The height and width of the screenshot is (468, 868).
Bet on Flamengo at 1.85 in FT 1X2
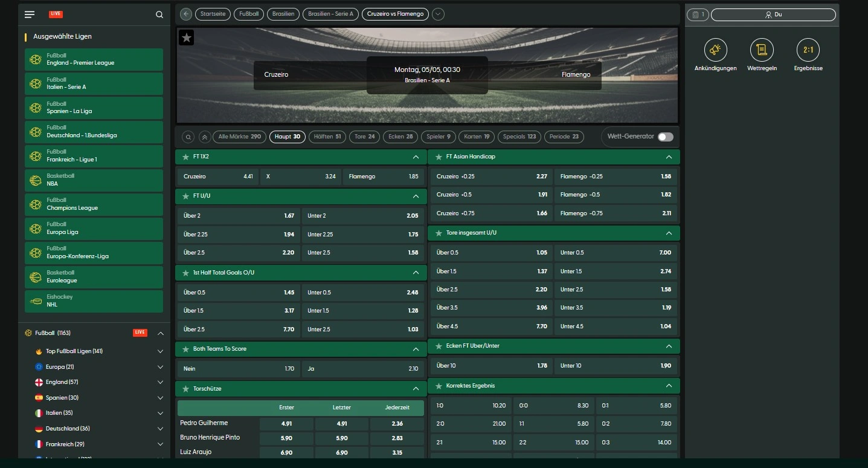[x=384, y=177]
